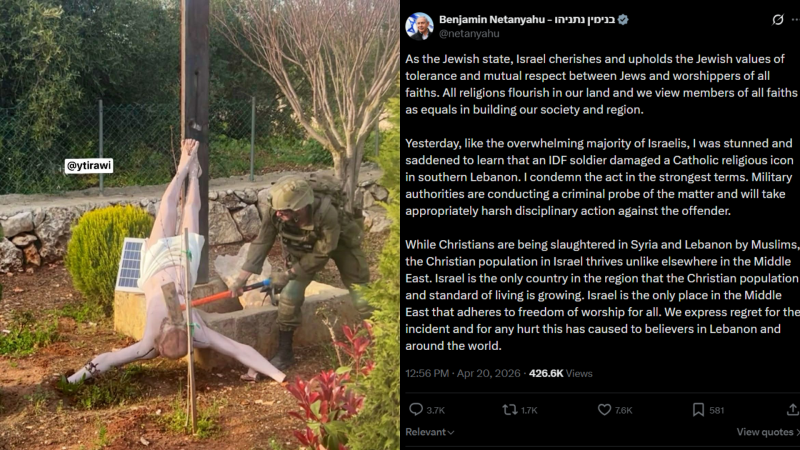Bookmark the post with bookmark icon
This screenshot has width=800, height=450.
698,409
